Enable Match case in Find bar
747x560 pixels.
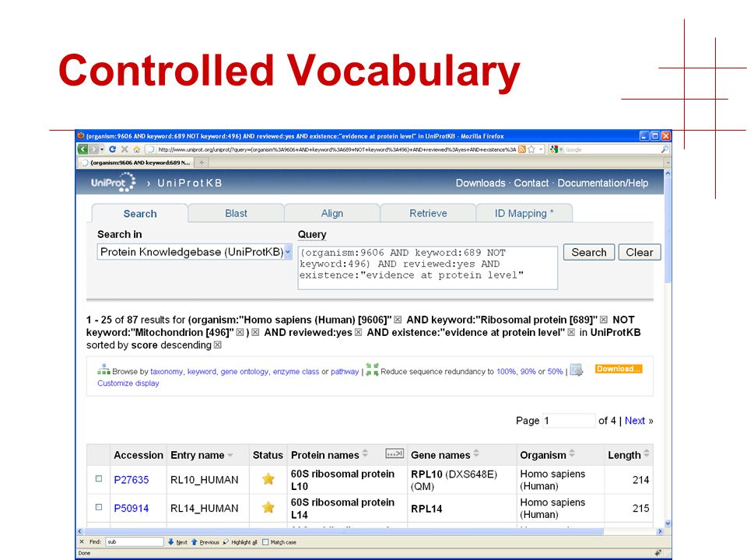pos(265,542)
